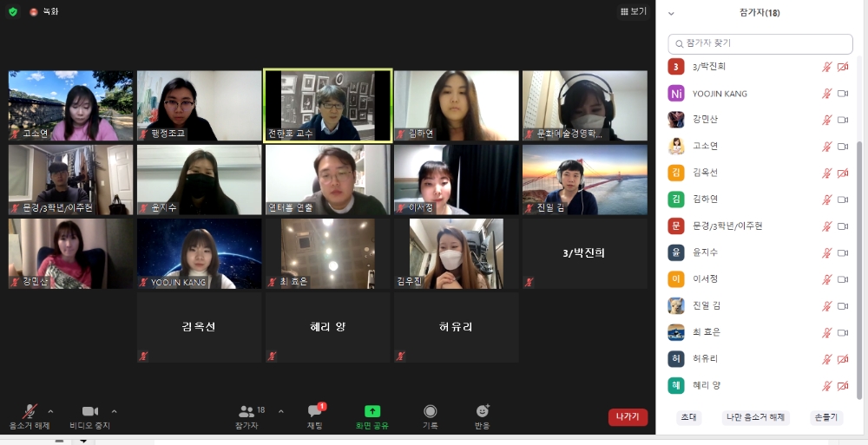
Task: Click muted mic icon for 고소연
Action: click(x=826, y=147)
